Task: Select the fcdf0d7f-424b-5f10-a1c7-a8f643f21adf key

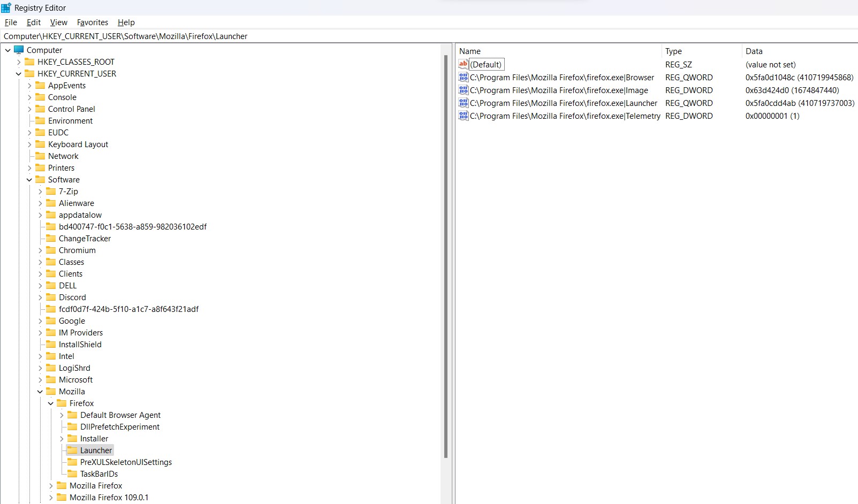Action: pos(128,309)
